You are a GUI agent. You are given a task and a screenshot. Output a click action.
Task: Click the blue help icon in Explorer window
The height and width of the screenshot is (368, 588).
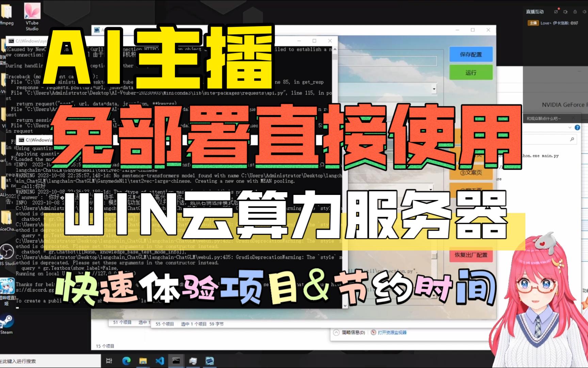[x=577, y=127]
